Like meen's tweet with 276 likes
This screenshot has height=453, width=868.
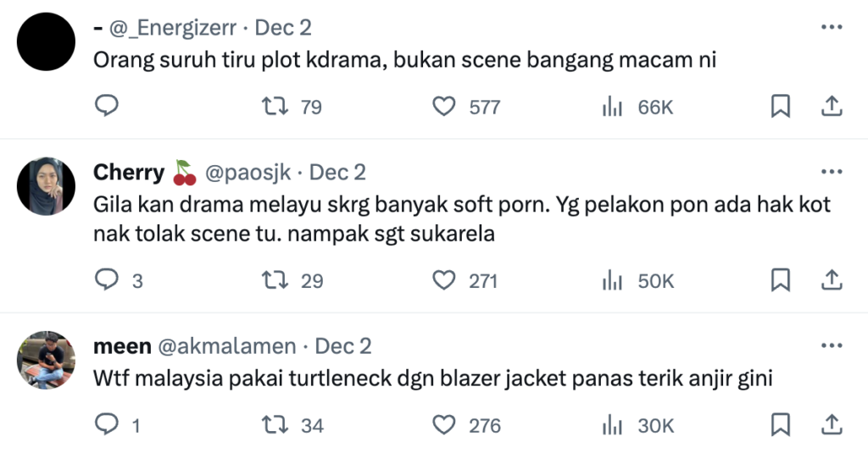tap(444, 425)
